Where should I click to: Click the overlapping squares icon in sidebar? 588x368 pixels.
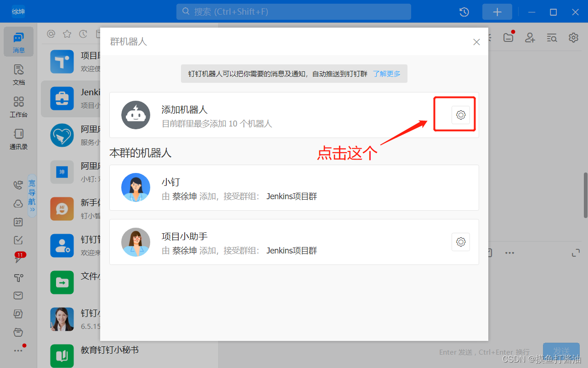pyautogui.click(x=18, y=314)
